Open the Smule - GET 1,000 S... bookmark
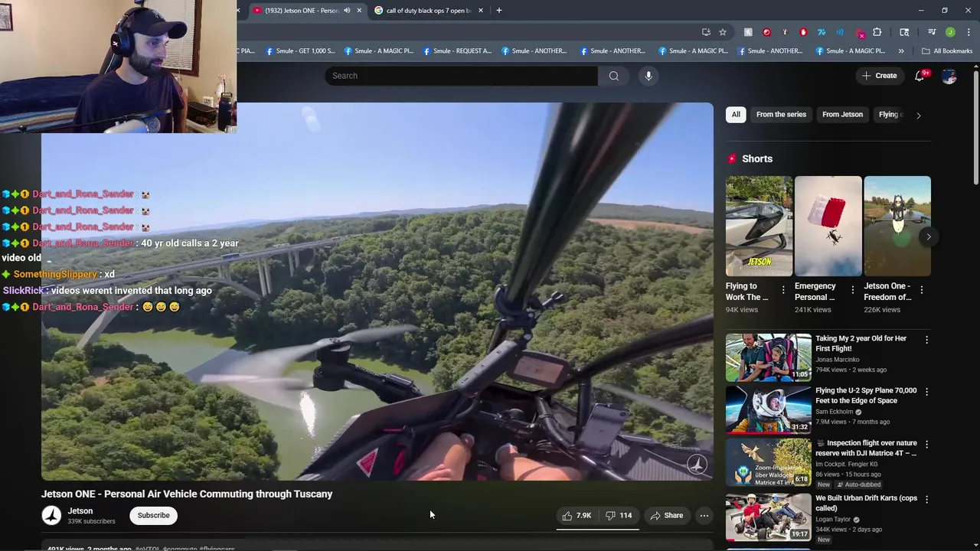The width and height of the screenshot is (980, 551). [300, 51]
